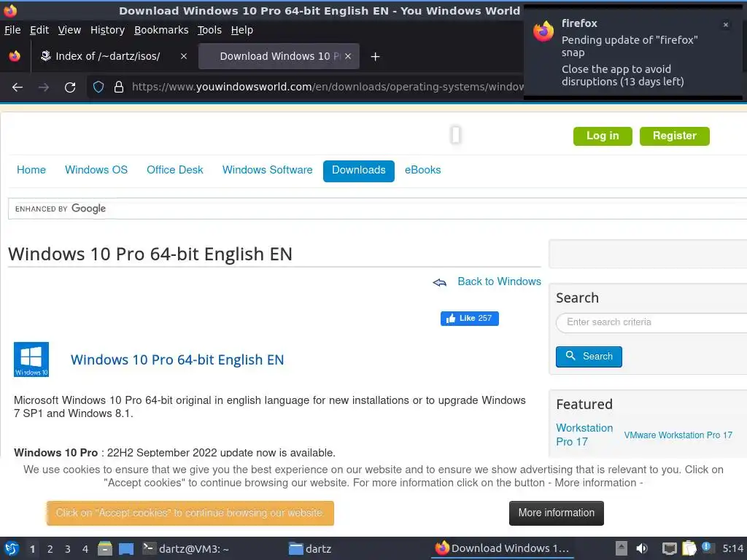Open a new tab with the plus button
This screenshot has width=747, height=560.
point(376,57)
